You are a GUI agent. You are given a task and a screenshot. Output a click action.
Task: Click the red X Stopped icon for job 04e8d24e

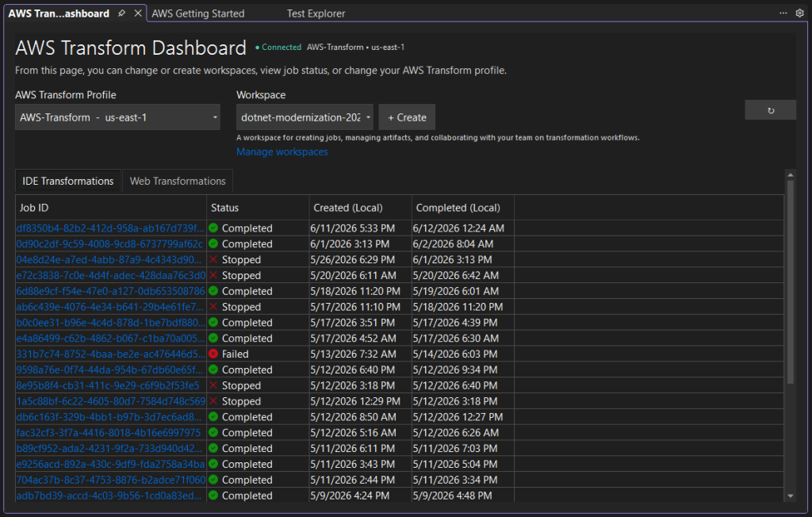coord(213,259)
